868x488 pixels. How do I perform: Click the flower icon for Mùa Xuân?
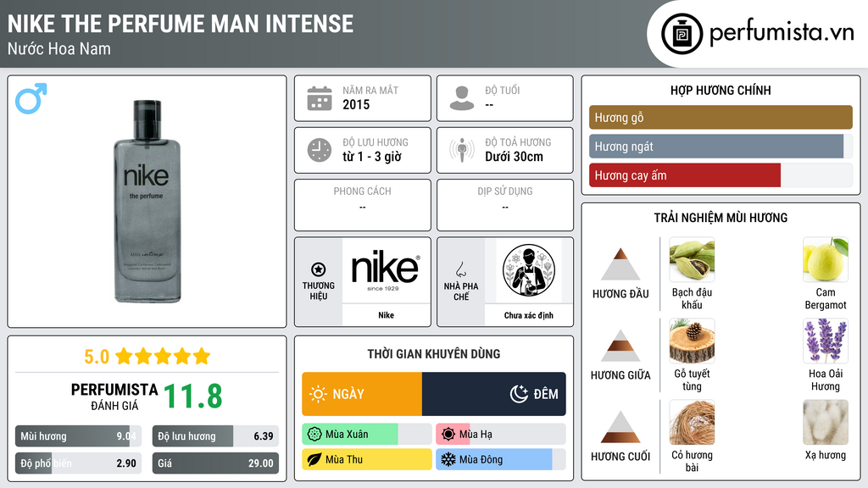click(x=314, y=435)
